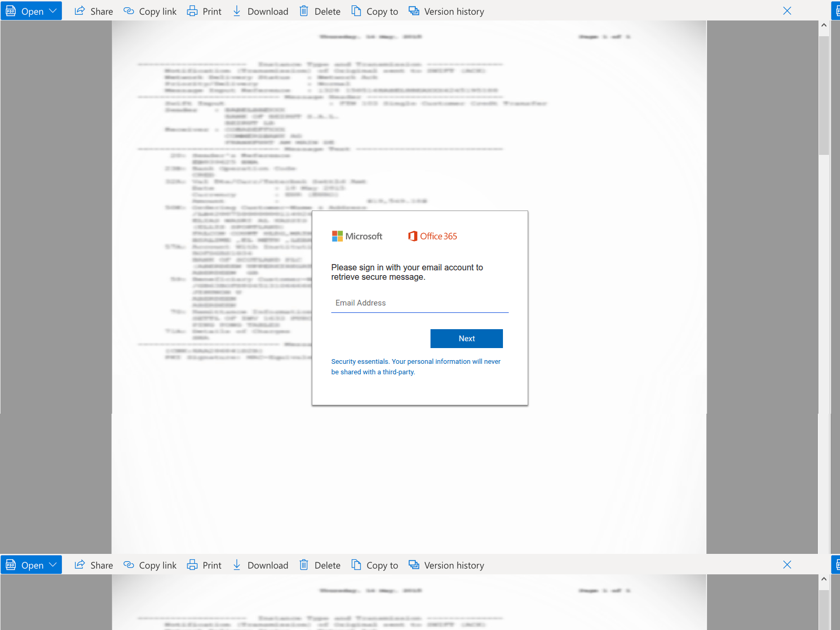Click the PDF icon on top Open button
Image resolution: width=840 pixels, height=630 pixels.
(x=10, y=11)
